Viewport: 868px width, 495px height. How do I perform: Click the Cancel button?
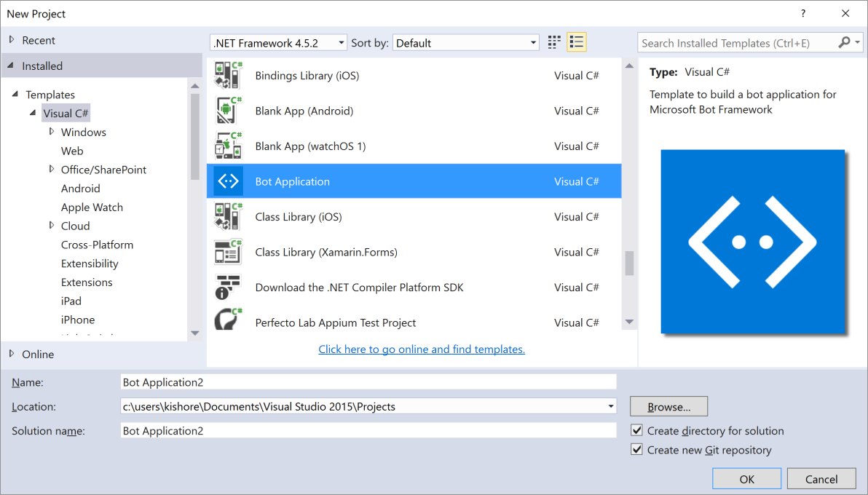pos(821,479)
